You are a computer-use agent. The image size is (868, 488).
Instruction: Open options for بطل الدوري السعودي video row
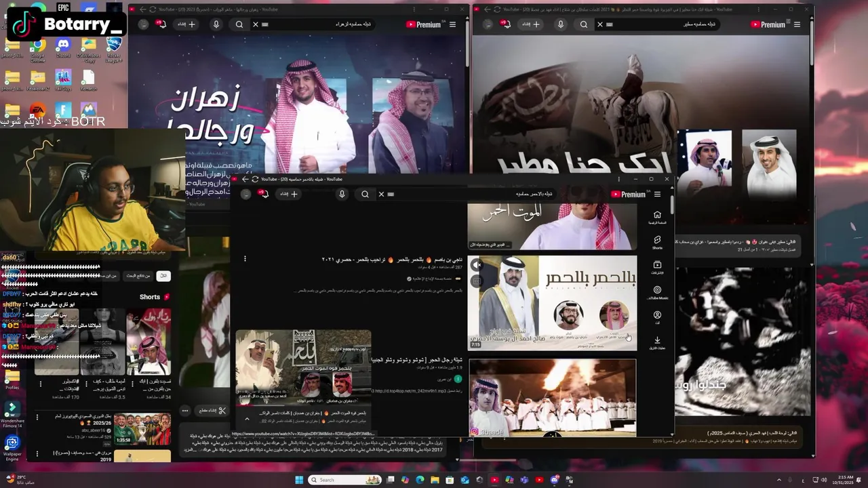[37, 418]
